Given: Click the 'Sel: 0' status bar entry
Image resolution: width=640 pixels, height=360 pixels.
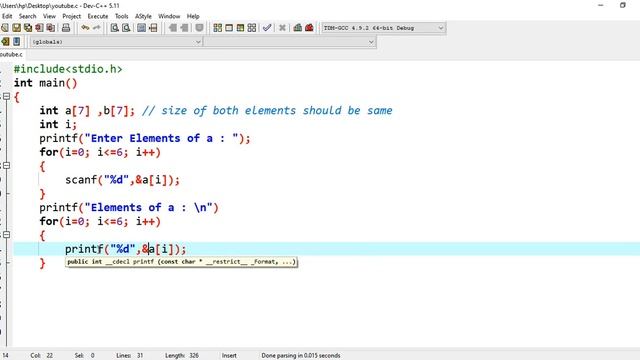Looking at the screenshot, I should [84, 356].
